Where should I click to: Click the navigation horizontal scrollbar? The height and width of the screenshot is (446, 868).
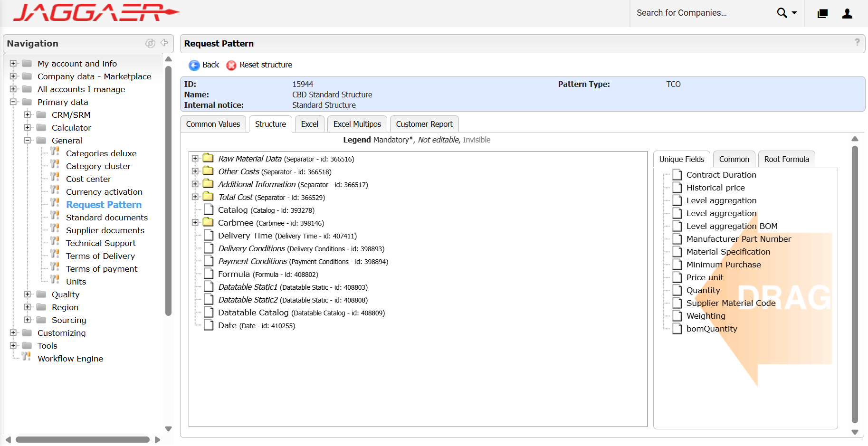83,439
